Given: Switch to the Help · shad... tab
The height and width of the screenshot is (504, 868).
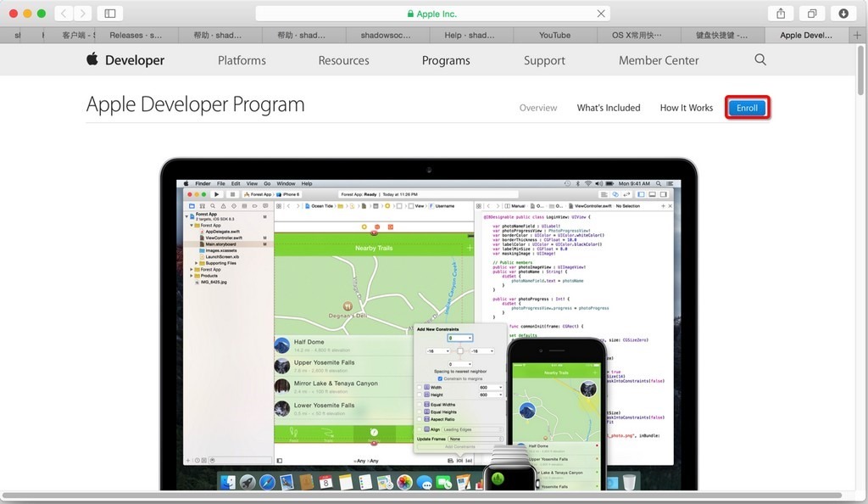Looking at the screenshot, I should (x=470, y=35).
